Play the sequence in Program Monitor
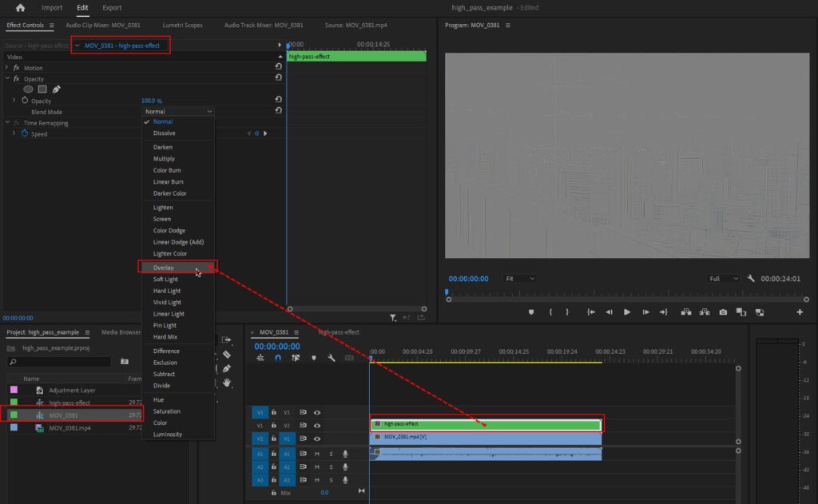 pyautogui.click(x=627, y=312)
